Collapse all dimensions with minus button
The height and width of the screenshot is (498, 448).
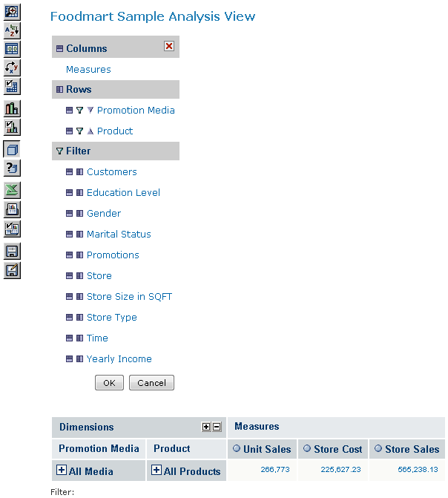[x=217, y=427]
